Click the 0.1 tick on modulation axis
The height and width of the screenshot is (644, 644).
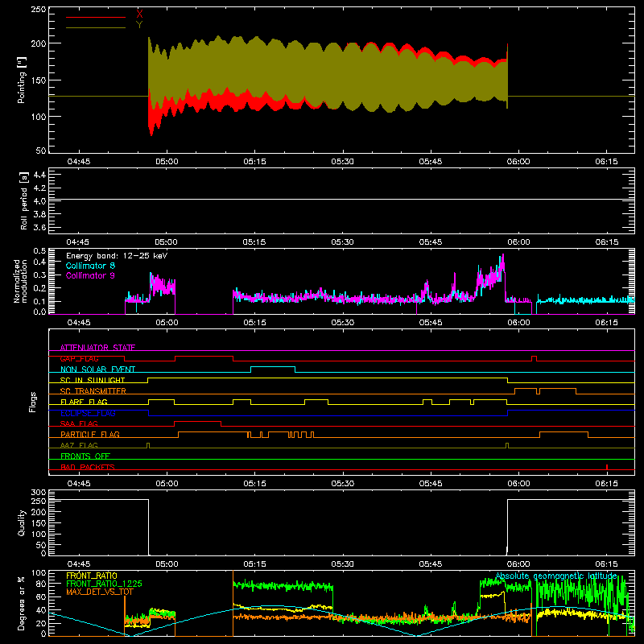(x=39, y=301)
